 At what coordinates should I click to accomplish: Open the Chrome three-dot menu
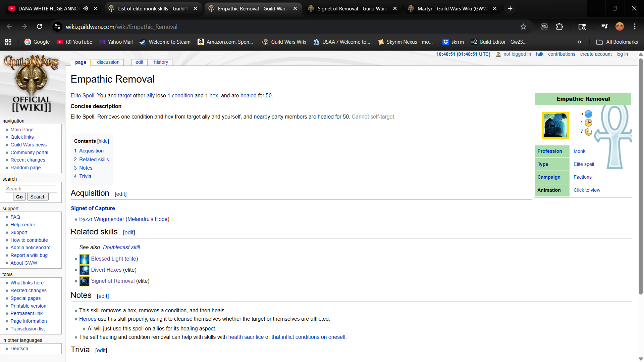pyautogui.click(x=635, y=27)
